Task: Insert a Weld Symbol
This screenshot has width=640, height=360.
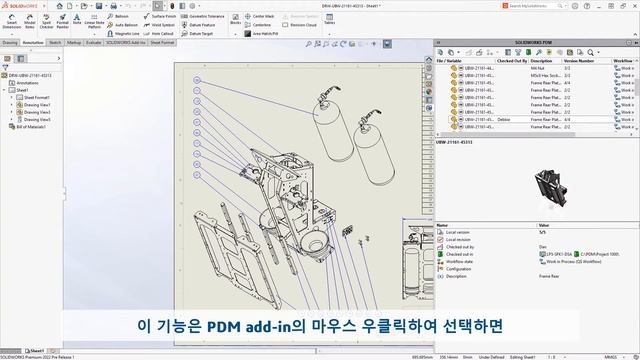Action: click(x=159, y=25)
